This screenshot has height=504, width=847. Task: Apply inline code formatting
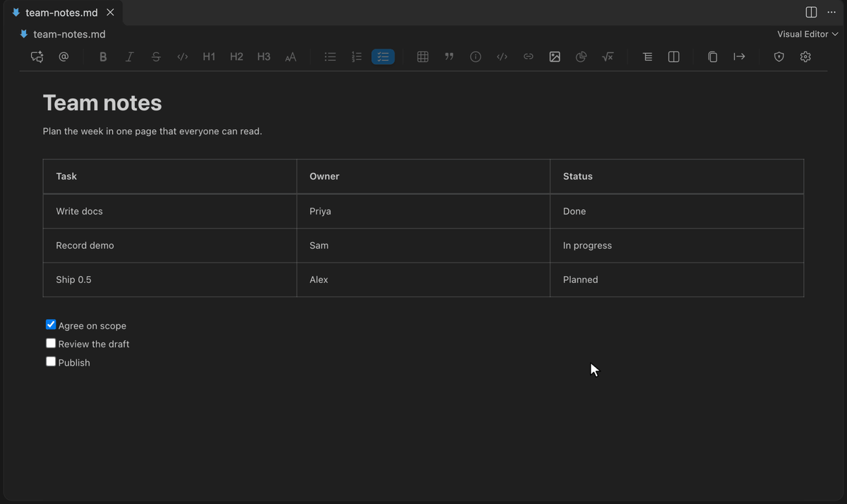[182, 56]
